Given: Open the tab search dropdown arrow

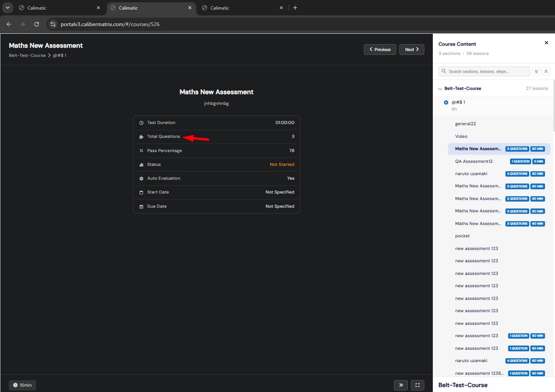Looking at the screenshot, I should pyautogui.click(x=7, y=8).
